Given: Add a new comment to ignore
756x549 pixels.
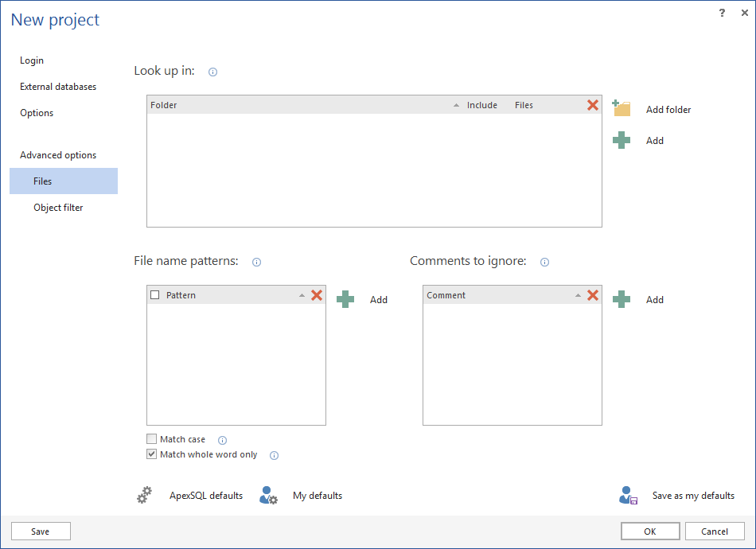Looking at the screenshot, I should click(622, 300).
